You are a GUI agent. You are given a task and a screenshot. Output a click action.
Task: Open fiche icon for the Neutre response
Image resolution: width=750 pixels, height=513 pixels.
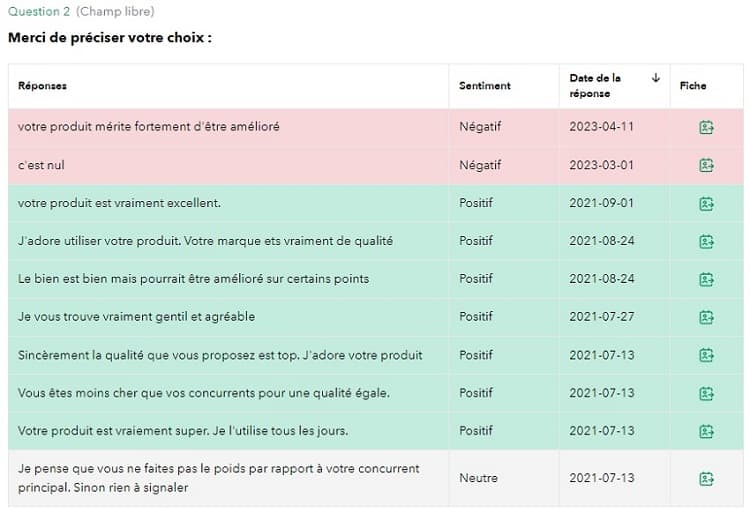tap(706, 479)
